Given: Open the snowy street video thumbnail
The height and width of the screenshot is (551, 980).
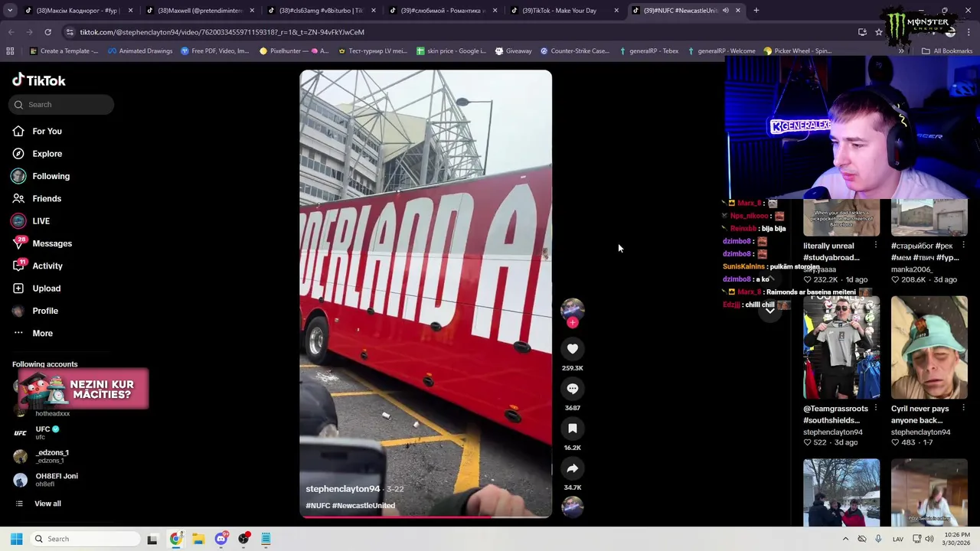Looking at the screenshot, I should click(x=841, y=493).
